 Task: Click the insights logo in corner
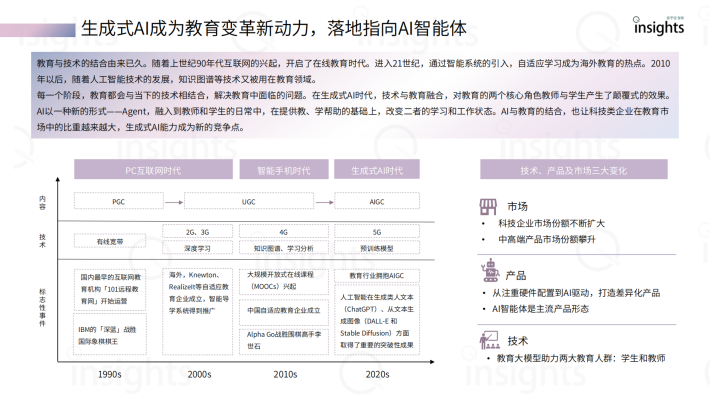pyautogui.click(x=659, y=26)
